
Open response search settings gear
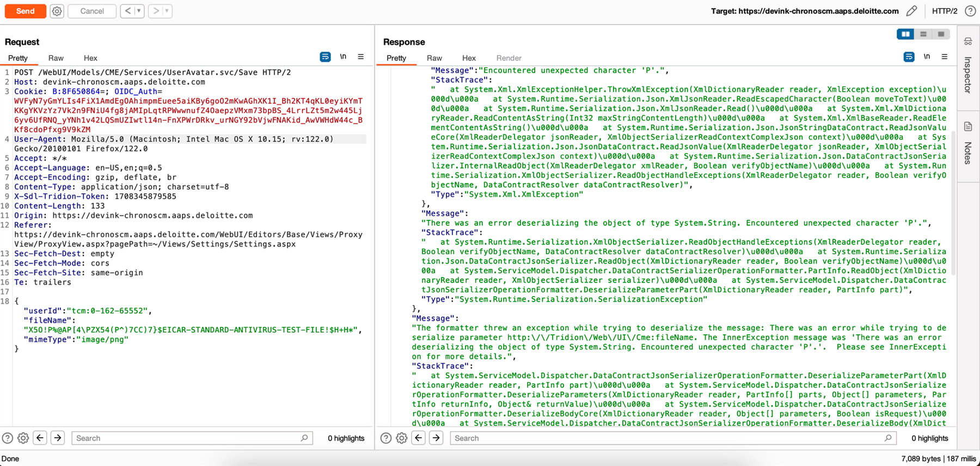[x=401, y=438]
